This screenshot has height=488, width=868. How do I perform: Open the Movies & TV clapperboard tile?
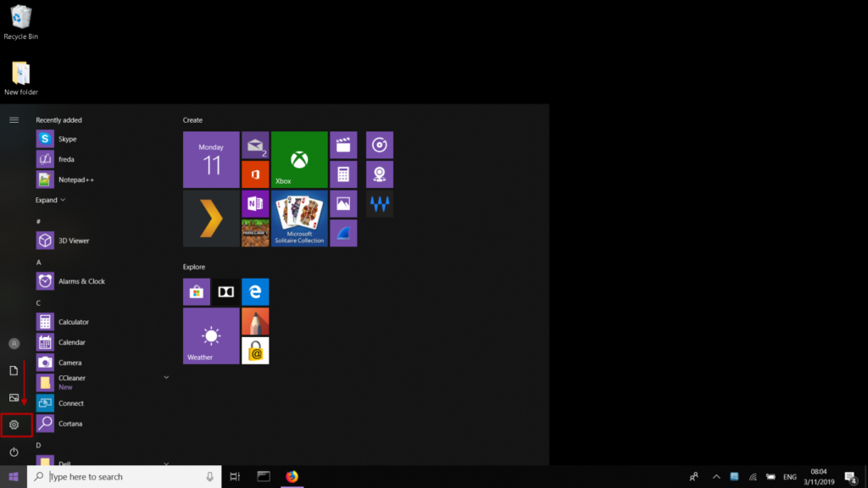[x=343, y=145]
